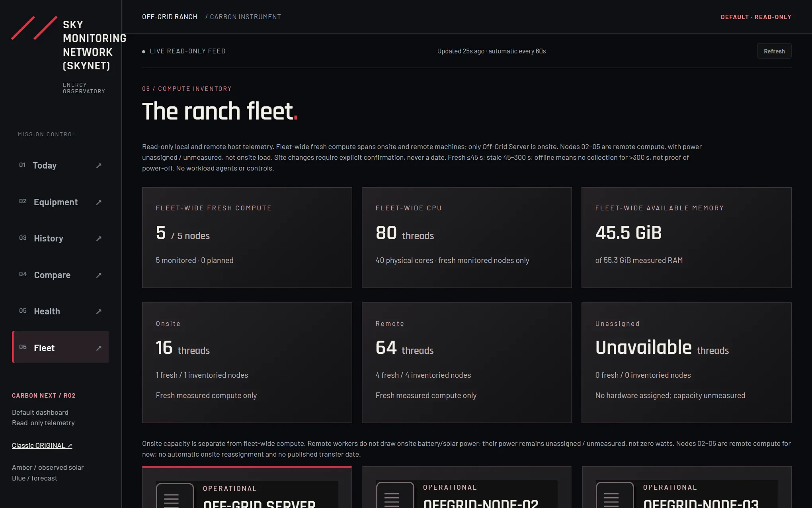Viewport: 812px width, 508px height.
Task: Click the '06 / COMPUTE INVENTORY' section label
Action: point(187,88)
